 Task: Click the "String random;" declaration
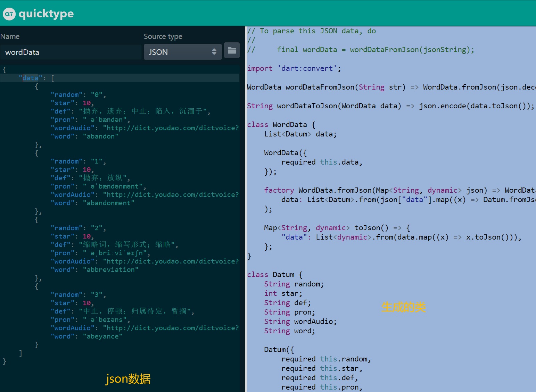point(294,284)
